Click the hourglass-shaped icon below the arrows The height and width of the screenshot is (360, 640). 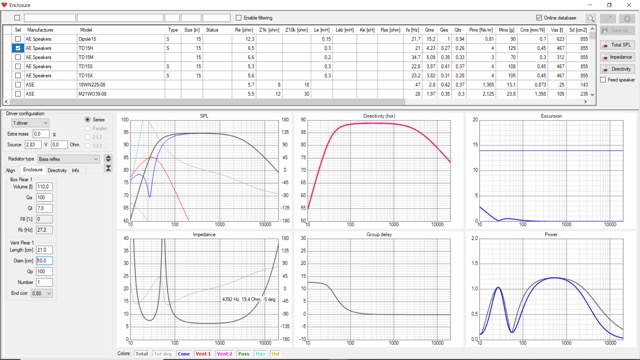pyautogui.click(x=108, y=168)
